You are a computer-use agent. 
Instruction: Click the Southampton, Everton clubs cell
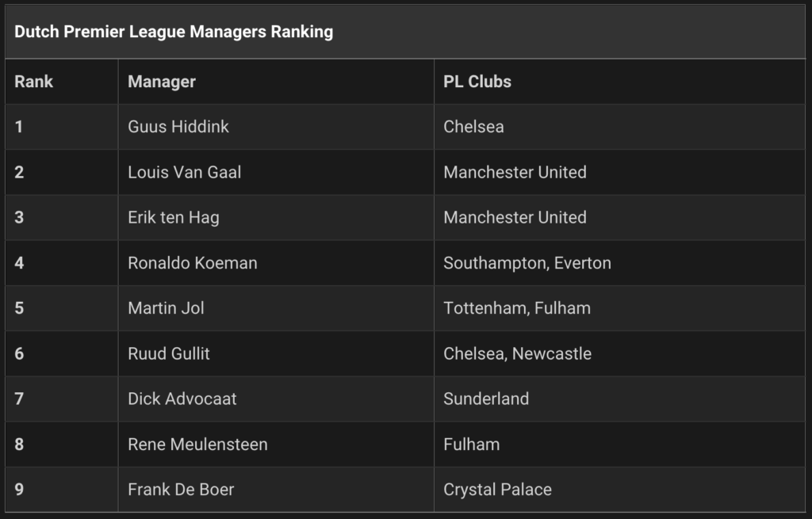click(619, 263)
